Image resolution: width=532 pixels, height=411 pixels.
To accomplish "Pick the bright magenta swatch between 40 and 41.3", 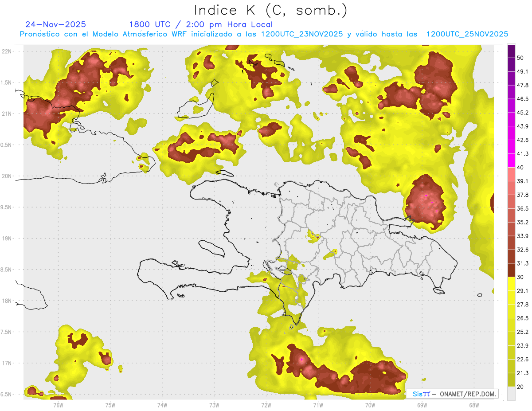I will tap(511, 160).
